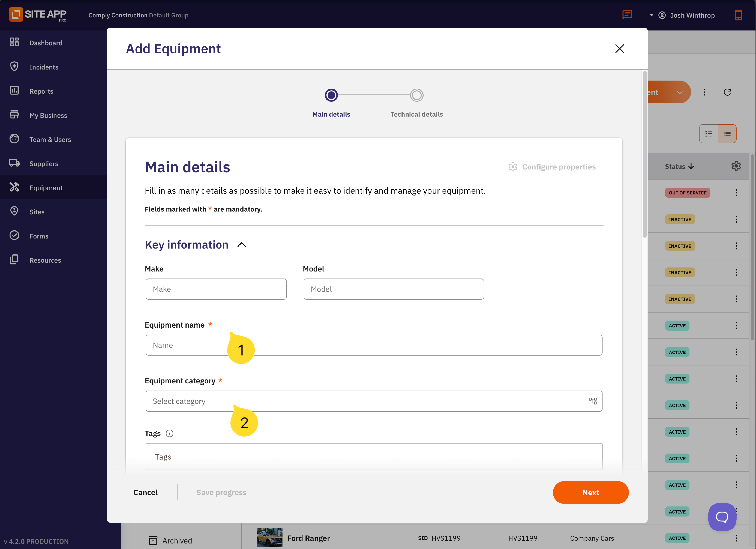Click the Model input field
Viewport: 756px width, 549px height.
click(x=393, y=289)
